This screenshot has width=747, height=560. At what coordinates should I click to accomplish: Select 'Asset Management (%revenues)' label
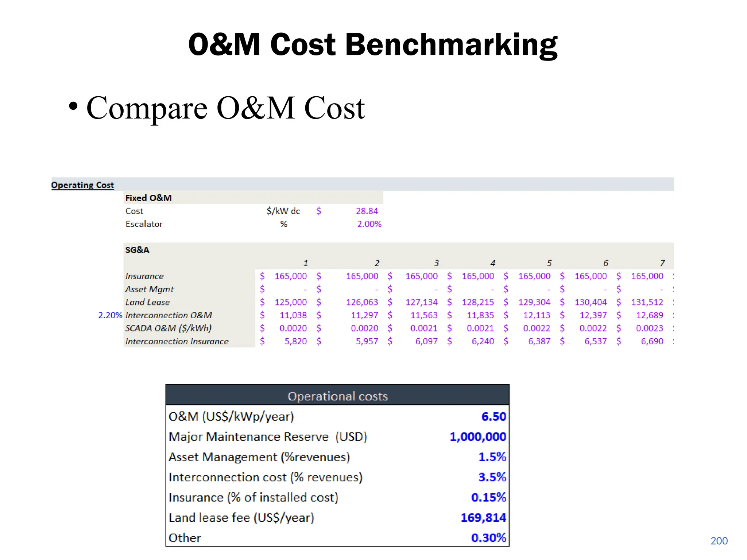coord(259,457)
